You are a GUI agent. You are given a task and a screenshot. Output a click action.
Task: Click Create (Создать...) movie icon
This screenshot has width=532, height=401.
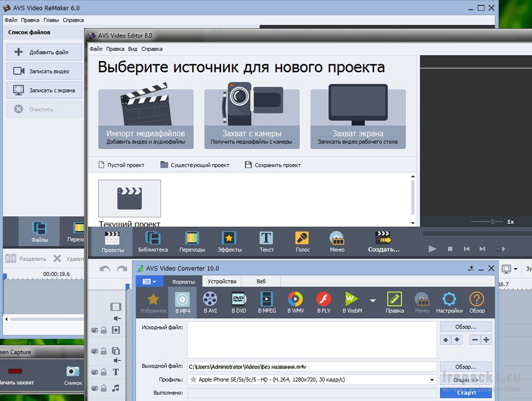point(384,242)
